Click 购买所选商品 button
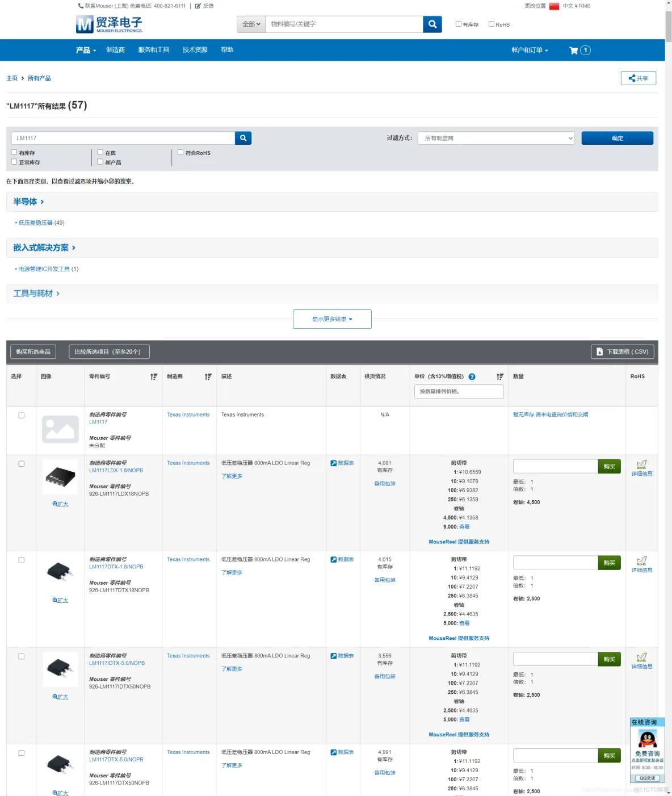Viewport: 672px width, 796px height. (x=33, y=352)
